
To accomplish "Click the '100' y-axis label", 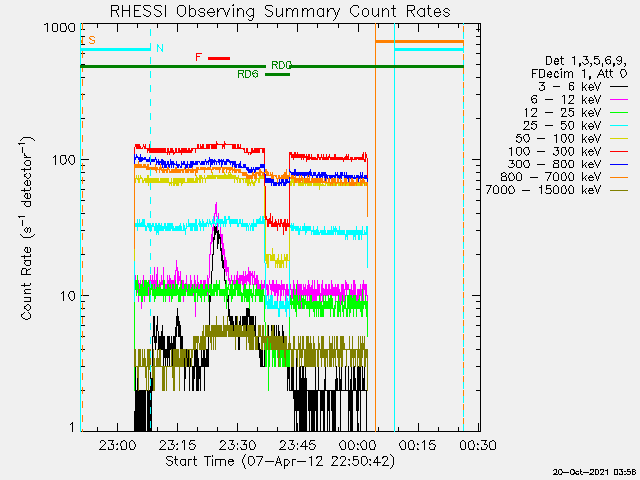I will [x=64, y=160].
